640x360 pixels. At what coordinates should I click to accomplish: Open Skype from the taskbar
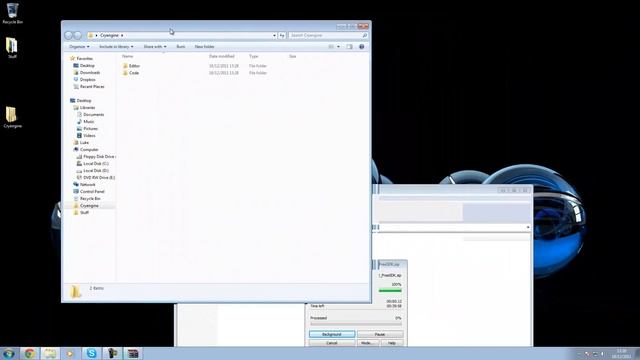pos(91,353)
